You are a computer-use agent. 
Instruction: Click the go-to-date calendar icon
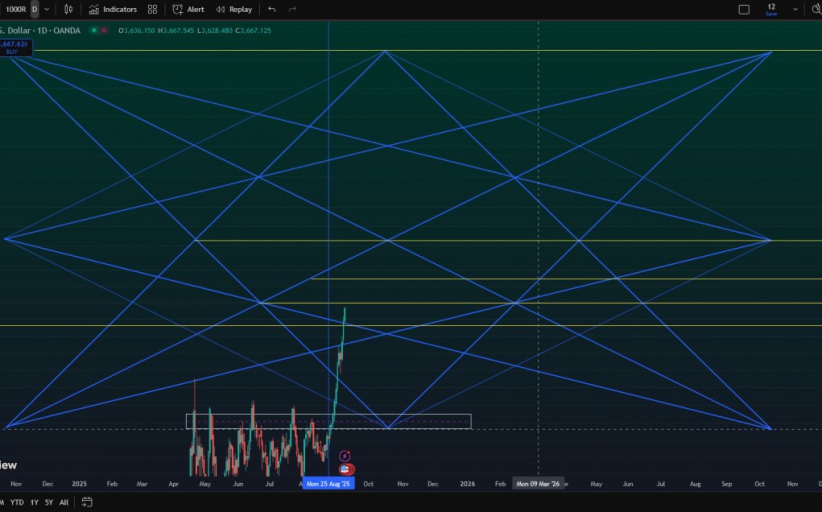(87, 502)
